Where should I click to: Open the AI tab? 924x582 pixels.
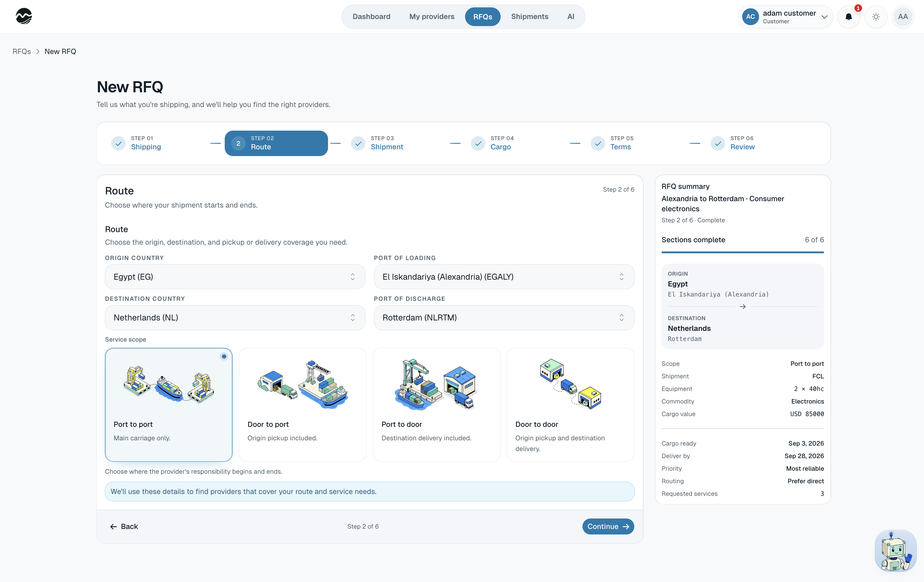pyautogui.click(x=571, y=17)
